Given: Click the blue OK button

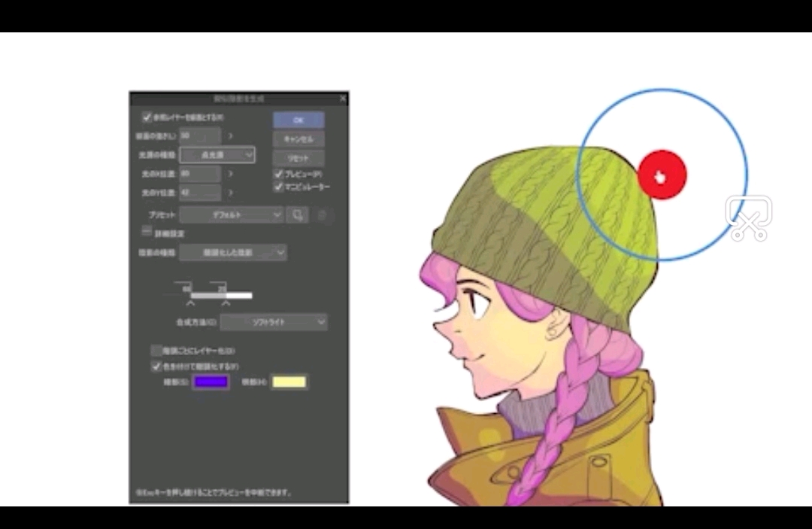Looking at the screenshot, I should [298, 120].
